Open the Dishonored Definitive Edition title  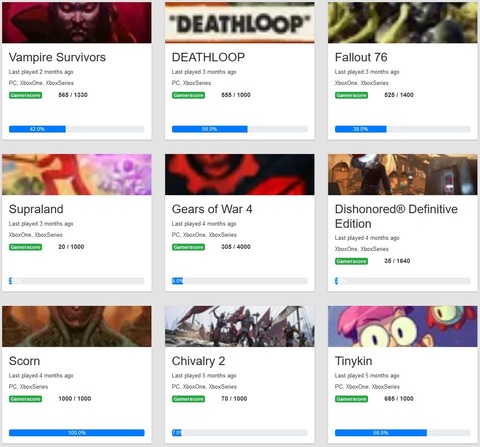396,216
